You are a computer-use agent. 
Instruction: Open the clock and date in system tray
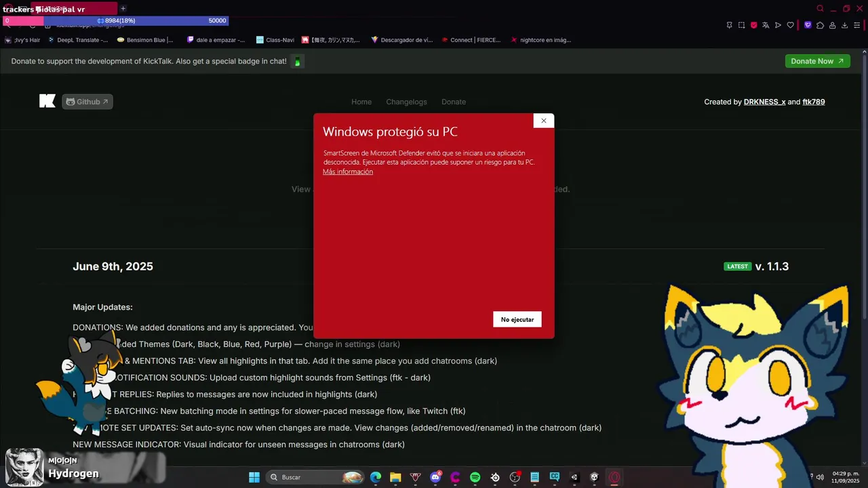pyautogui.click(x=846, y=477)
